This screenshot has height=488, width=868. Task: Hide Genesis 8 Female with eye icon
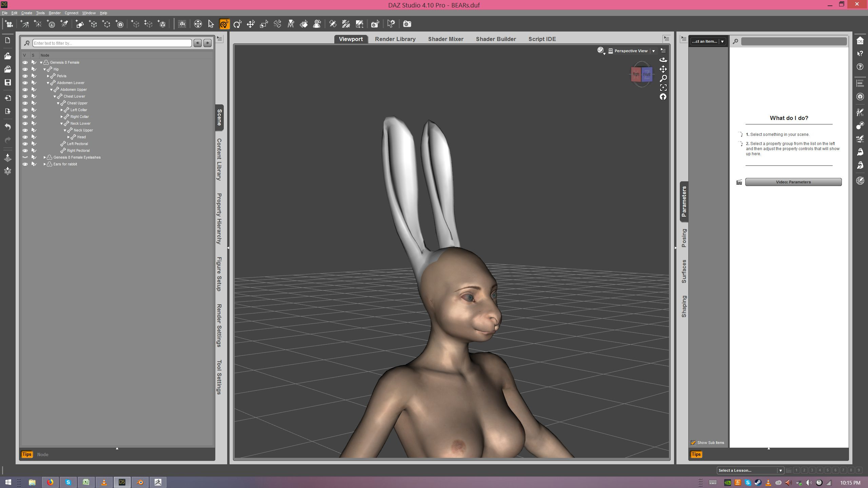pyautogui.click(x=25, y=62)
